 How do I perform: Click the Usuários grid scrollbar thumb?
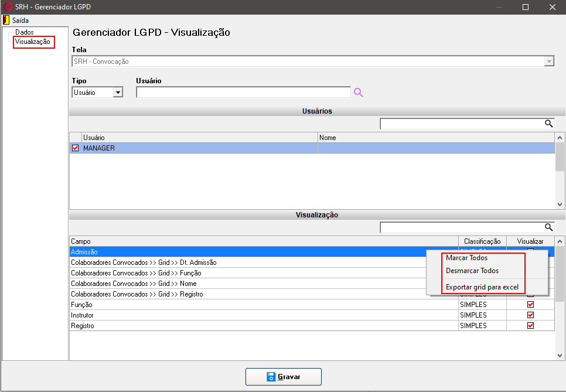[560, 156]
